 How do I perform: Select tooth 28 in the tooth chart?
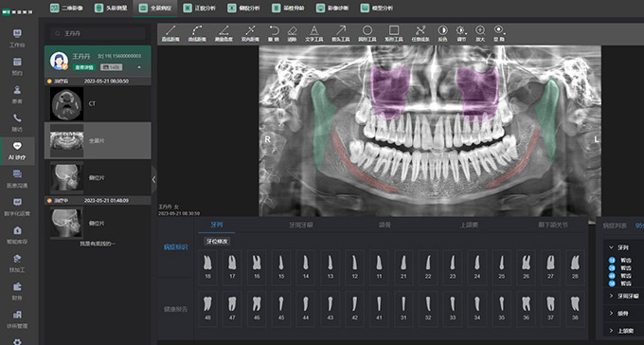pyautogui.click(x=575, y=267)
